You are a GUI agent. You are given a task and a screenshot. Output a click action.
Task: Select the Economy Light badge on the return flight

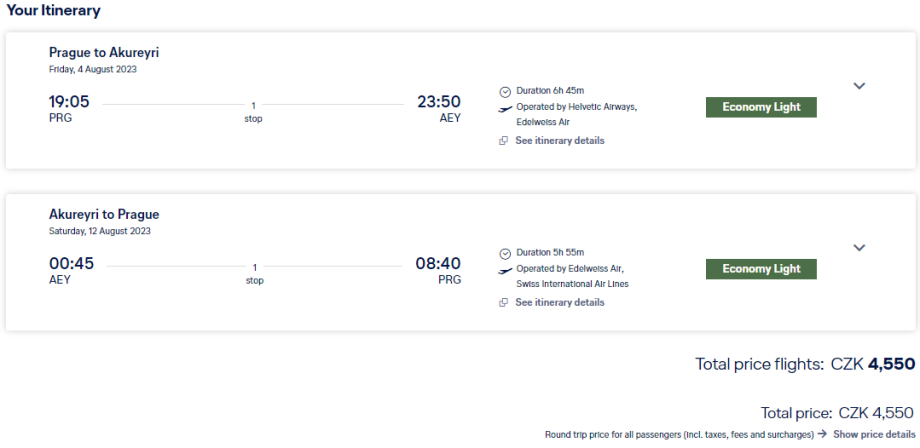761,269
